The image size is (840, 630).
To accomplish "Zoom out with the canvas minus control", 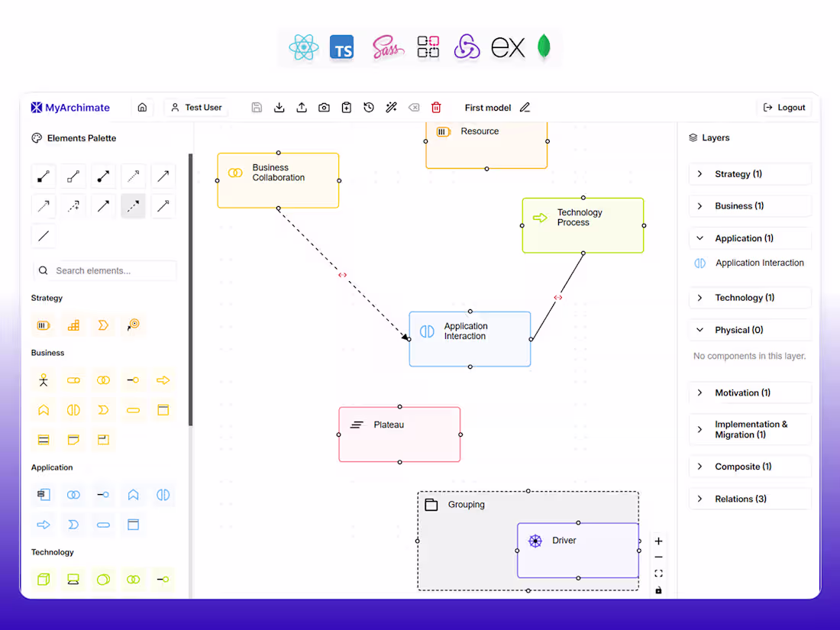I will click(658, 557).
